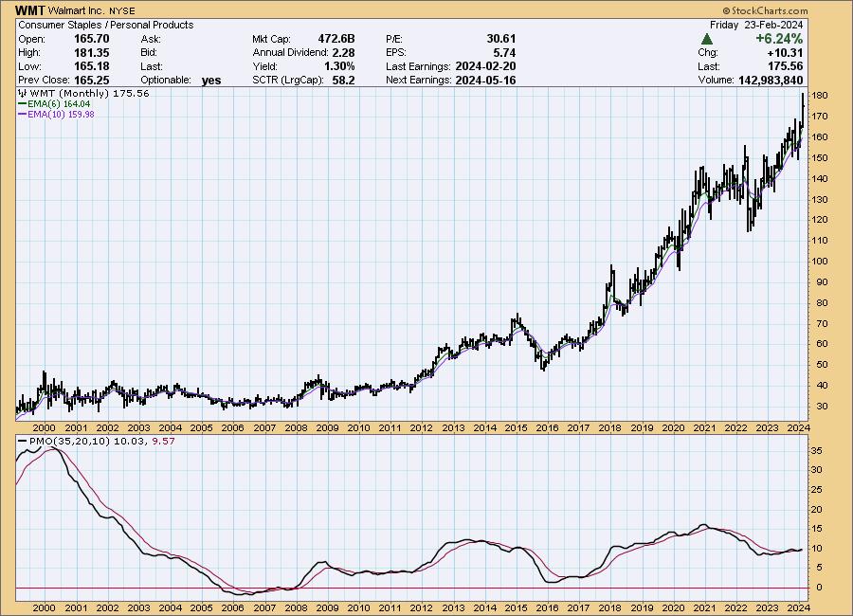Click the Optionable value yes
Screen dimensions: 853x616
click(211, 80)
